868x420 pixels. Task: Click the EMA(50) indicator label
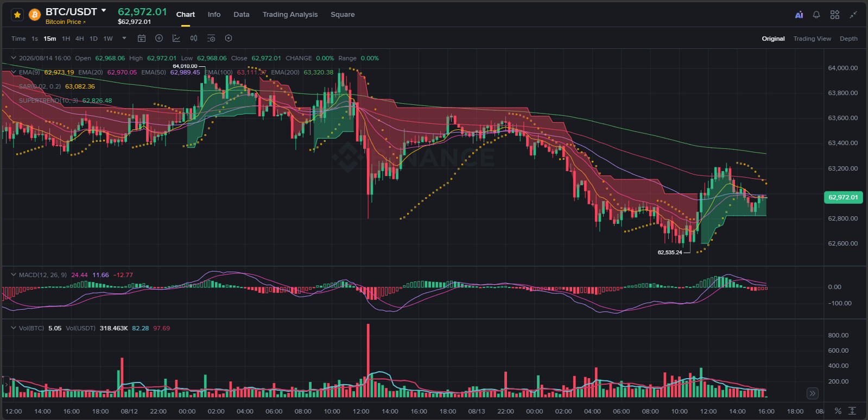154,72
